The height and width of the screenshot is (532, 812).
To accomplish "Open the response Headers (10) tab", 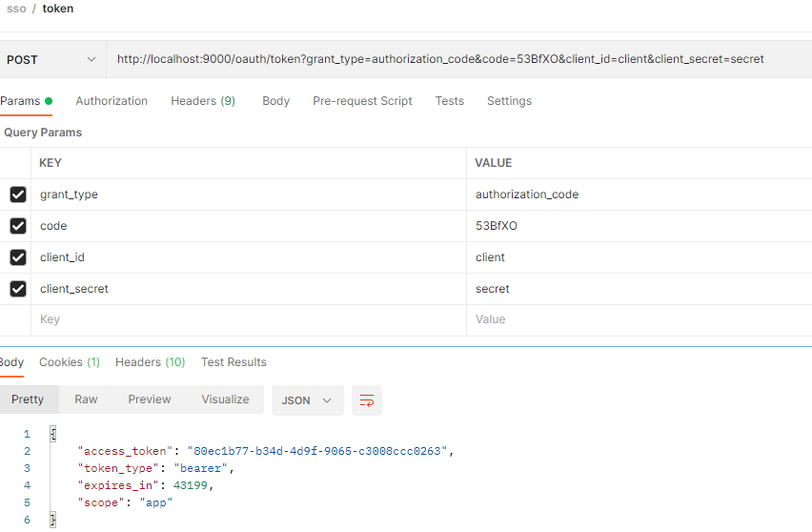I will click(x=151, y=362).
